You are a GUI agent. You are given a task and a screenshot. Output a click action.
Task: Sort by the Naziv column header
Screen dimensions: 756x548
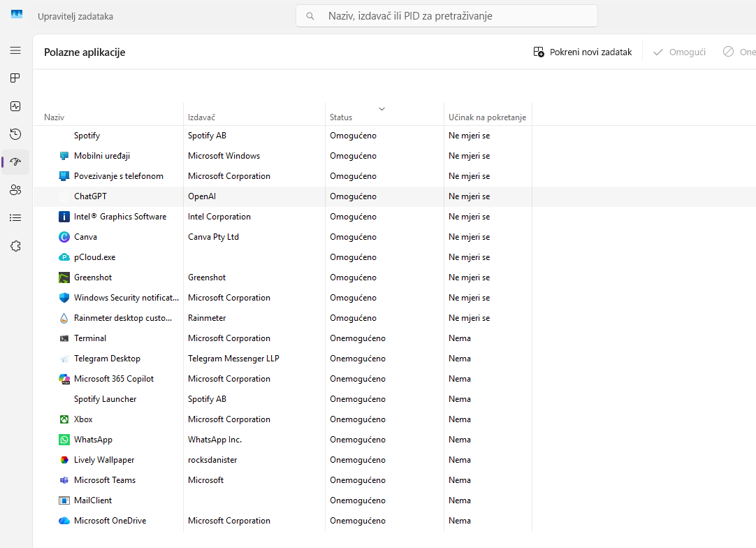54,117
